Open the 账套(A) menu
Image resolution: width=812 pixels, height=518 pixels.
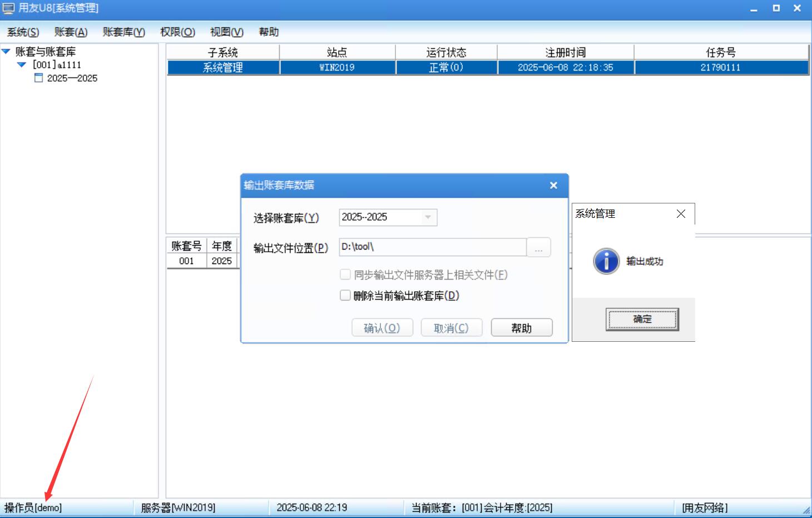71,32
